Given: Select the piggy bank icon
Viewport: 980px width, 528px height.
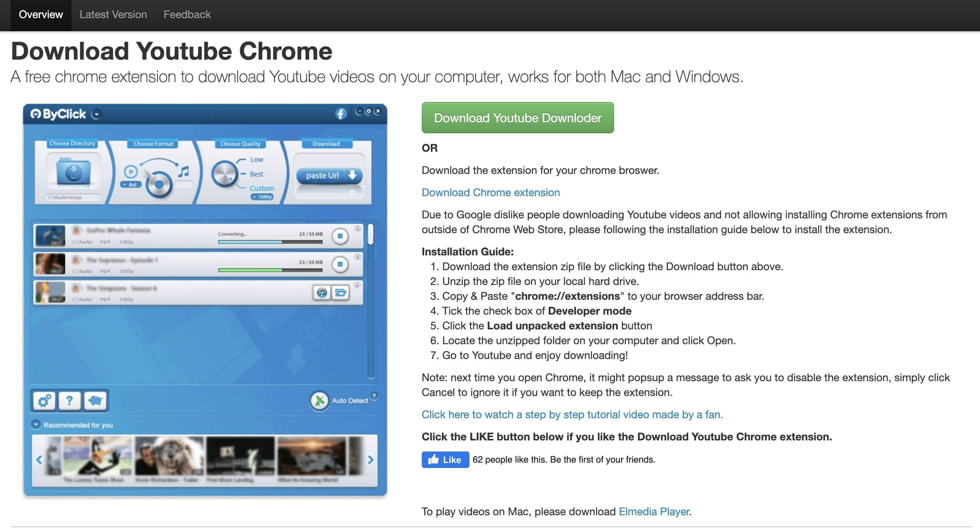Looking at the screenshot, I should 95,400.
